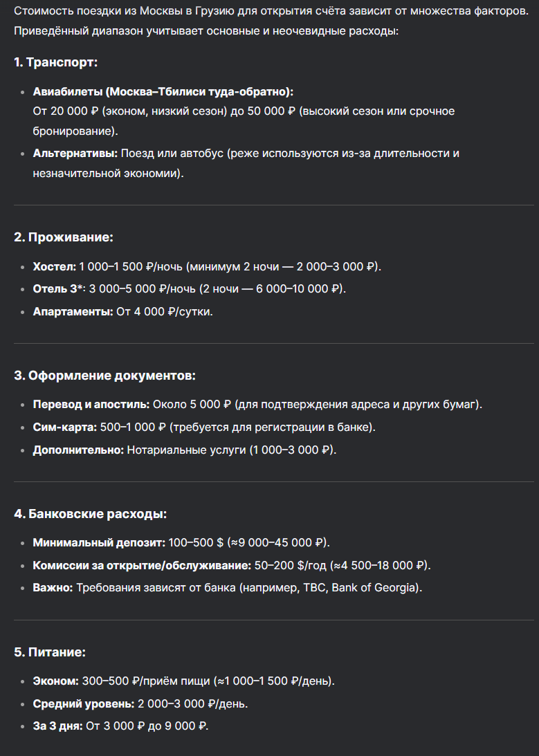Image resolution: width=539 pixels, height=756 pixels.
Task: Click the bold 'За 3 дня:' label
Action: click(57, 726)
